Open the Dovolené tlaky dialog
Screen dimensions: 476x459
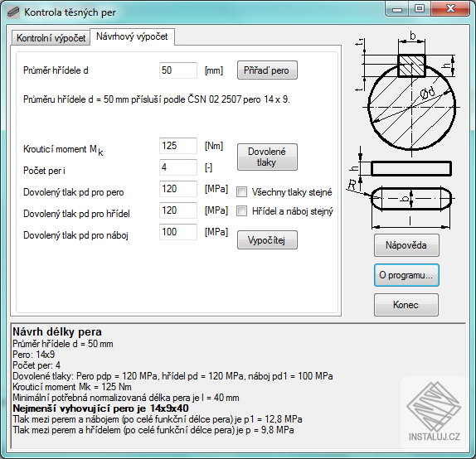(x=267, y=157)
